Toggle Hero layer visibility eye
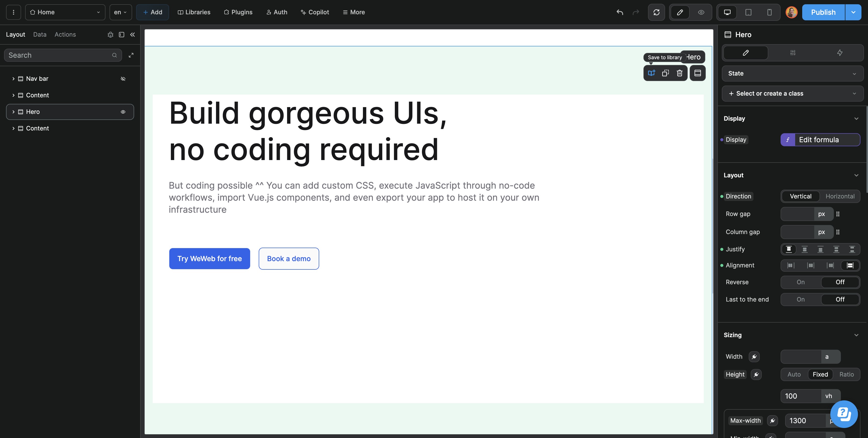868x438 pixels. click(x=123, y=112)
